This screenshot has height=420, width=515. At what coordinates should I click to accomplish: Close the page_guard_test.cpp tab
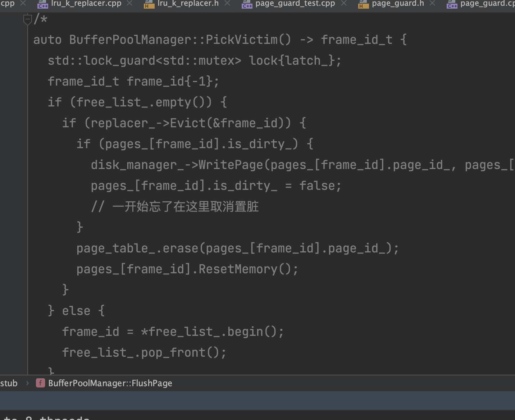point(344,3)
